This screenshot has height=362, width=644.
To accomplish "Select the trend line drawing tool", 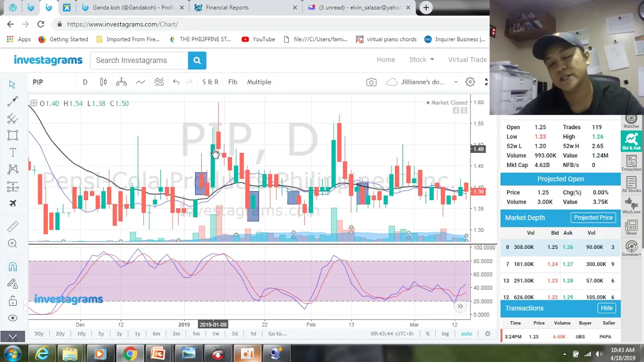I will 13,102.
